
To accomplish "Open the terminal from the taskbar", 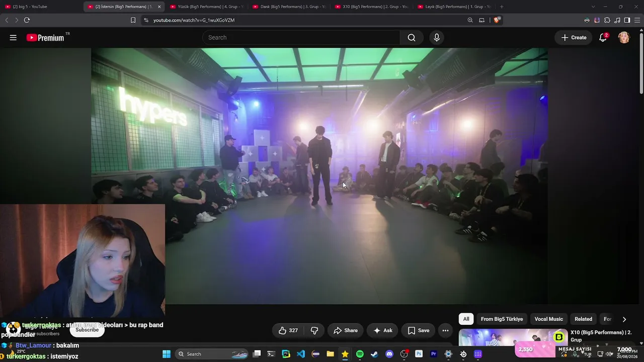I will [271, 354].
